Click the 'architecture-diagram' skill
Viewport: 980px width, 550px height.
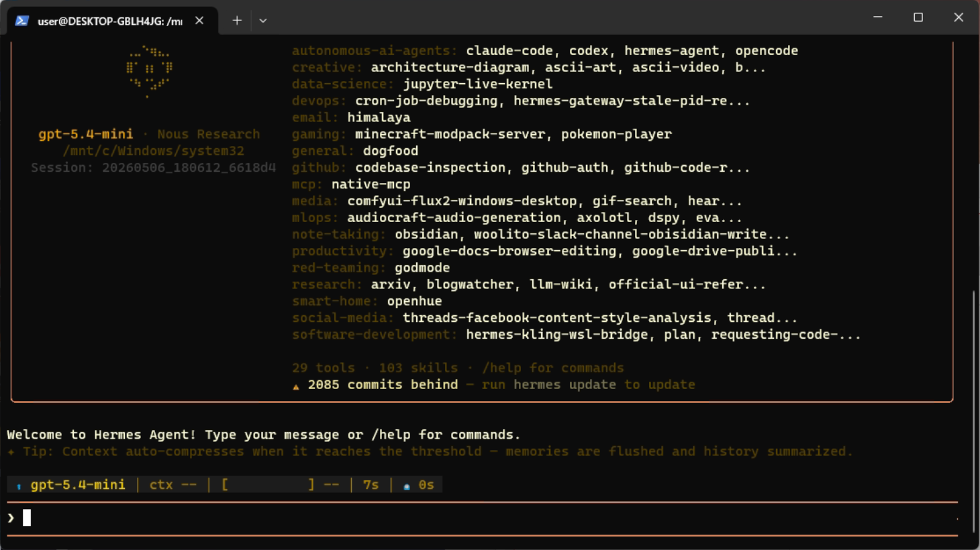450,68
